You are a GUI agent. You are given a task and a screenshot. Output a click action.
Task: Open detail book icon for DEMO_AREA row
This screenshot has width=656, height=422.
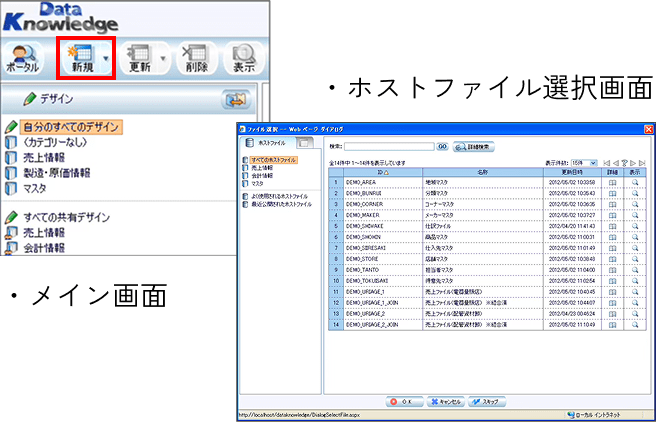point(612,183)
